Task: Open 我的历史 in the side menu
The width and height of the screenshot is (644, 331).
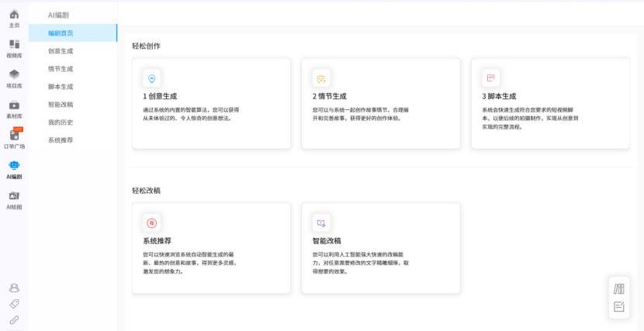Action: point(61,122)
